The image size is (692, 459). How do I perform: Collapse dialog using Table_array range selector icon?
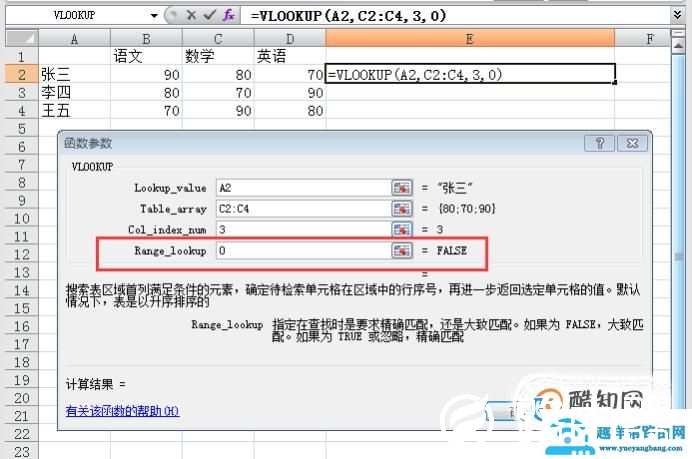pyautogui.click(x=402, y=209)
